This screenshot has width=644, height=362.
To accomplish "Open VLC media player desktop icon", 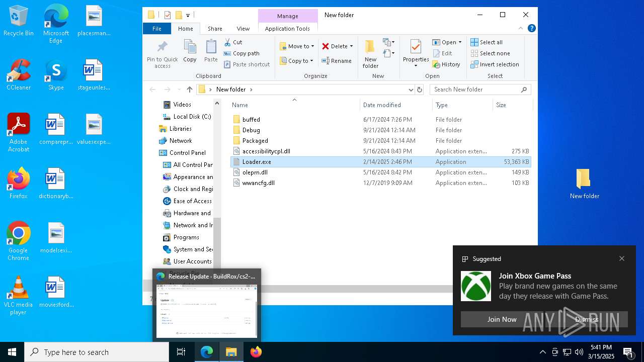I will pos(19,296).
